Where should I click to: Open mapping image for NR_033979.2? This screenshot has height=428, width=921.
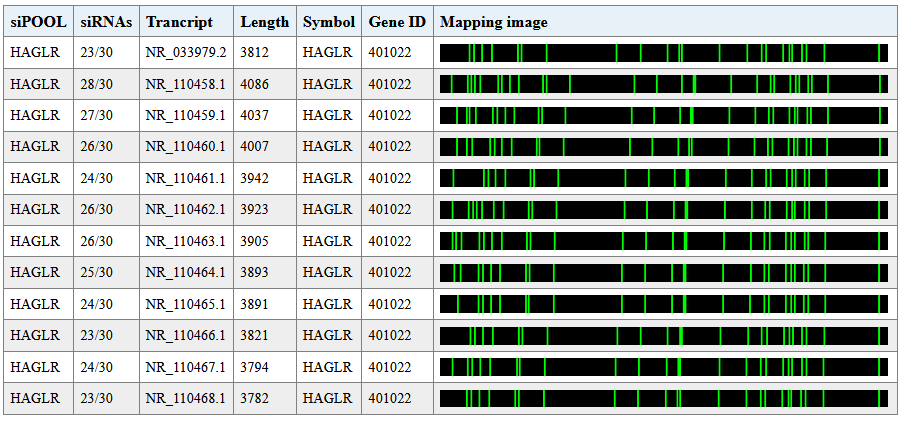(x=664, y=53)
